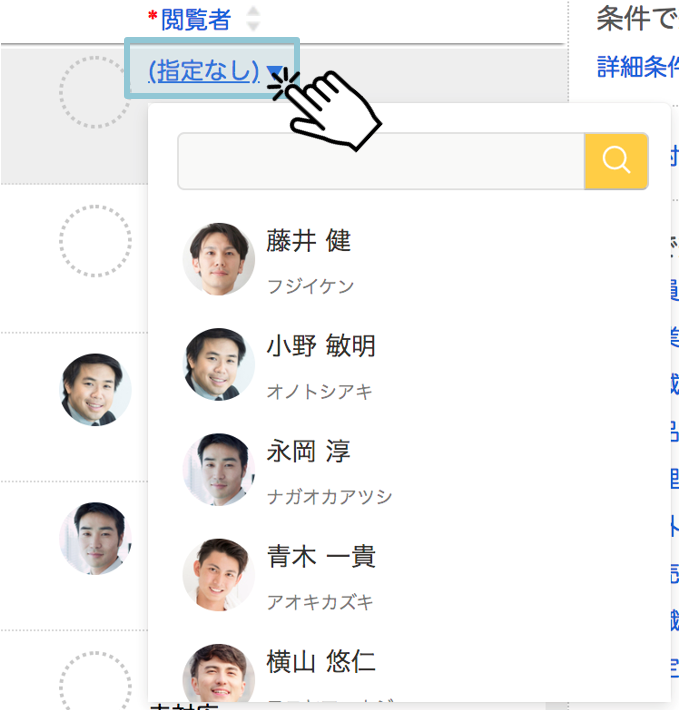Select 小野 敏明 from the user list
Image resolution: width=680 pixels, height=710 pixels.
[409, 365]
